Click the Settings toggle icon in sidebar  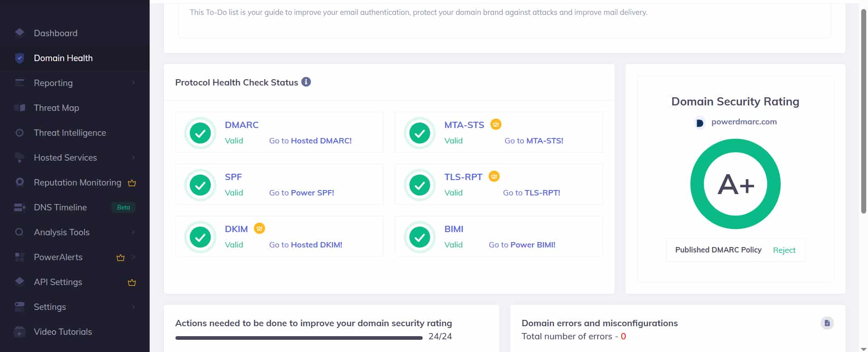click(19, 307)
